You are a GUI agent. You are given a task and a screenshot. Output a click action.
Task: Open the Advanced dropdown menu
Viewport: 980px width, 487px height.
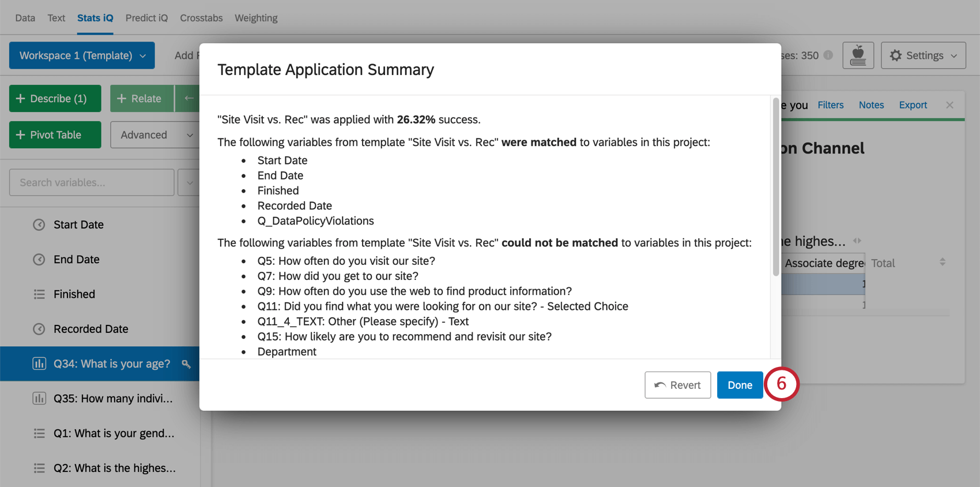tap(154, 135)
